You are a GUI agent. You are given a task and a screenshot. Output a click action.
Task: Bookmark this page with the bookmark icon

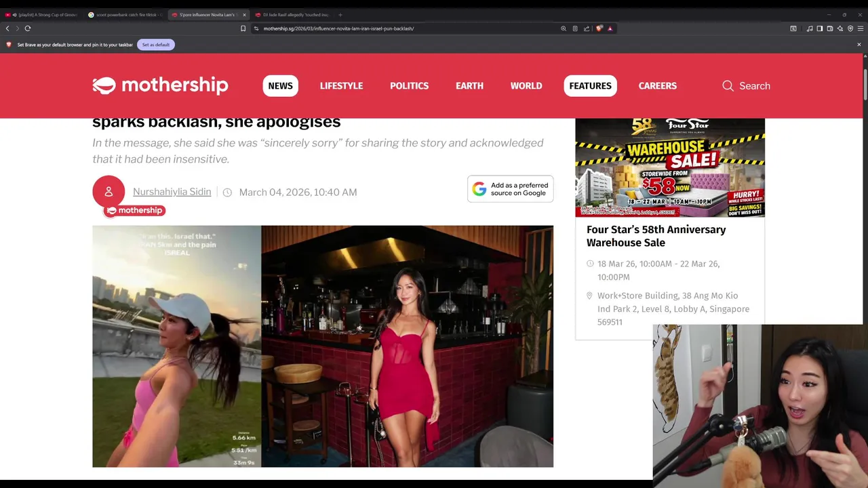[x=243, y=28]
